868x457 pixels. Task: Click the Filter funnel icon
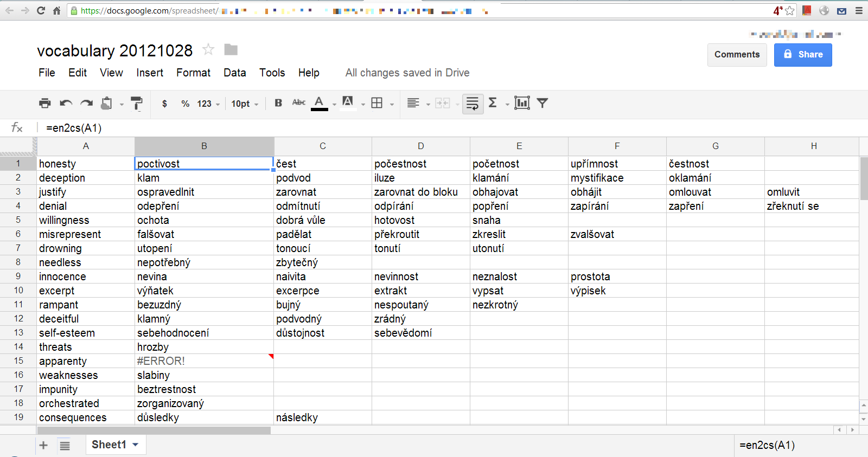point(542,103)
